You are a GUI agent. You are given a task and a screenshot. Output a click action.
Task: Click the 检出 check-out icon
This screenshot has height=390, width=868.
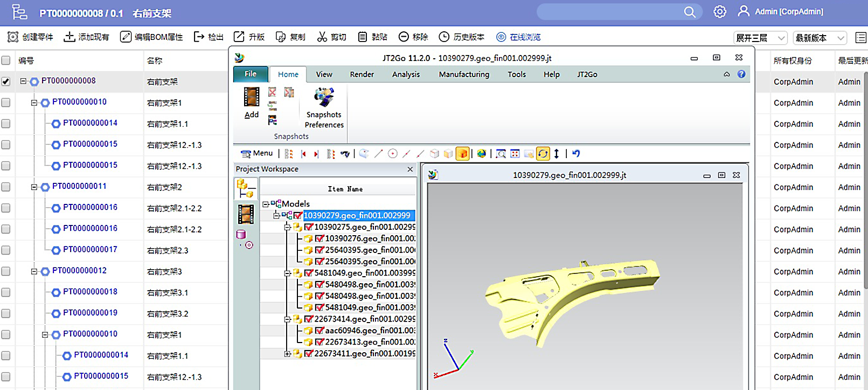click(x=199, y=37)
